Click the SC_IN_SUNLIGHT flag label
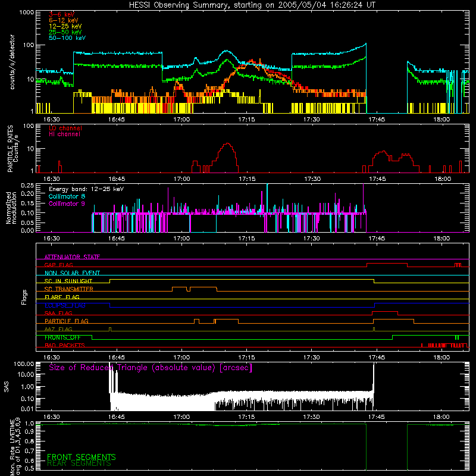The height and width of the screenshot is (476, 476). (x=68, y=281)
